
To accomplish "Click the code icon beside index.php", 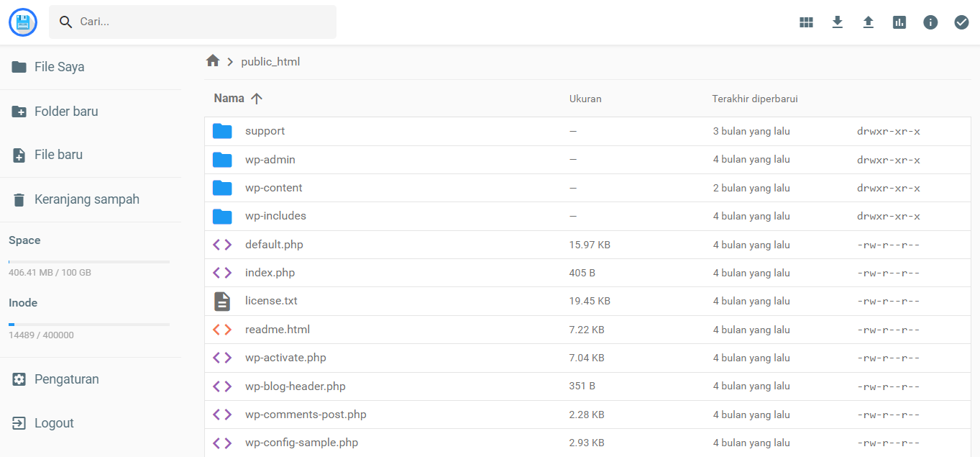I will 222,272.
